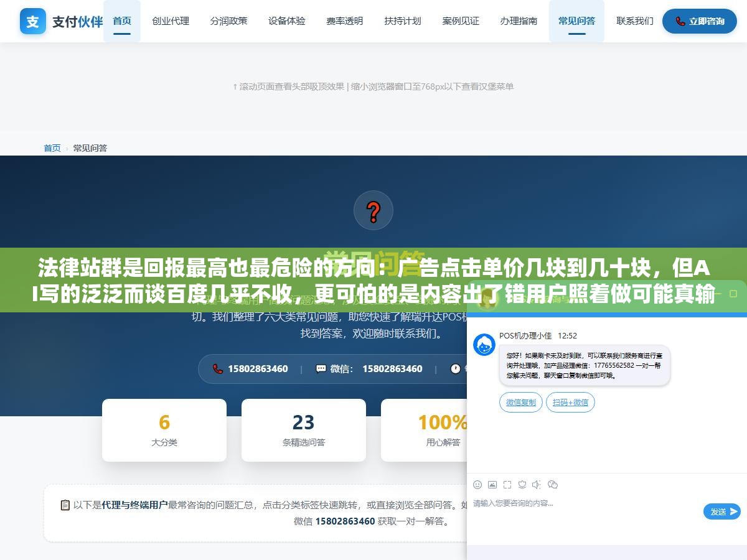Open 办理指南 navigation item

tap(519, 21)
